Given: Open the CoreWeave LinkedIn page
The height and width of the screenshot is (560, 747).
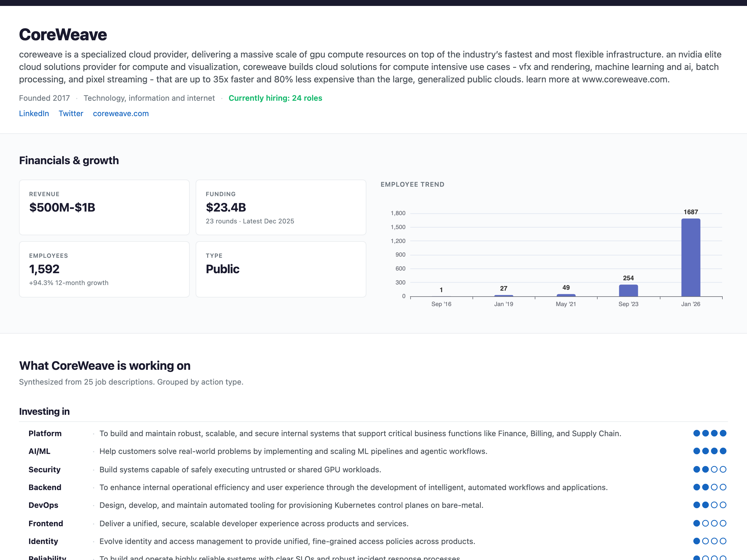Looking at the screenshot, I should pyautogui.click(x=34, y=113).
